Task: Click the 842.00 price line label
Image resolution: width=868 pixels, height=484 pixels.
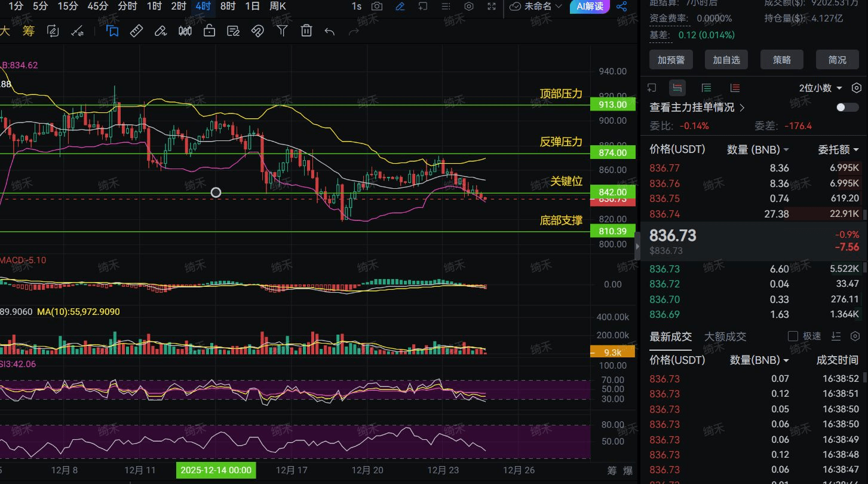Action: click(612, 192)
